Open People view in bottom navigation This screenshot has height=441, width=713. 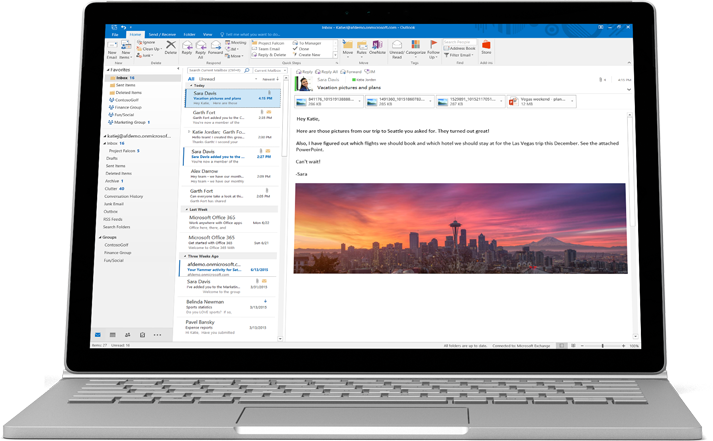pos(128,335)
